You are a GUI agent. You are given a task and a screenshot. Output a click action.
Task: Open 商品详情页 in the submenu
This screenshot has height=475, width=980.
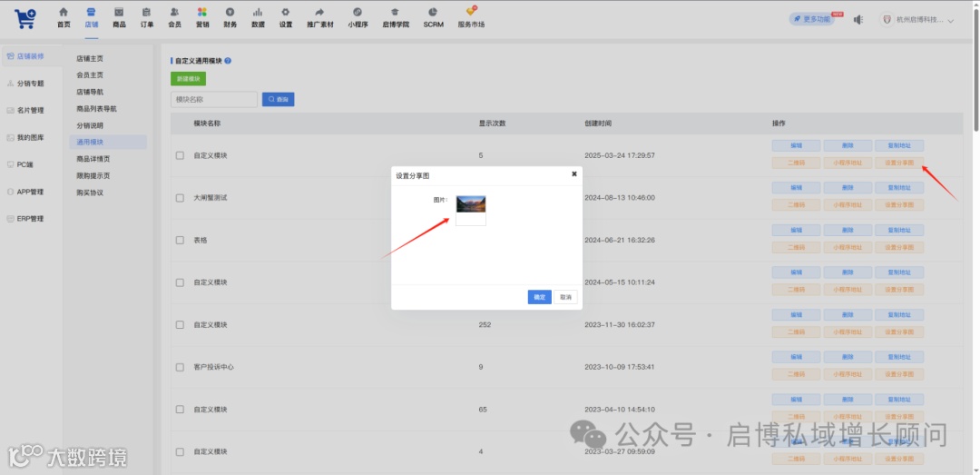coord(93,159)
